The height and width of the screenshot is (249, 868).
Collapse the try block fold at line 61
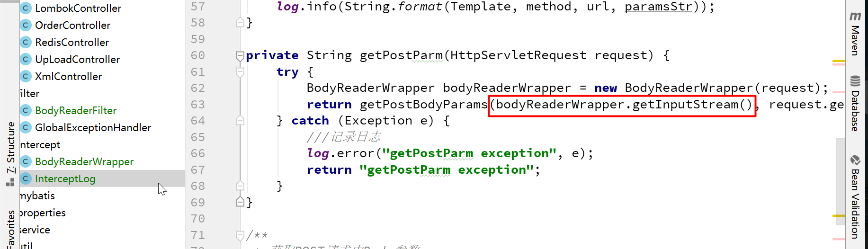point(240,72)
